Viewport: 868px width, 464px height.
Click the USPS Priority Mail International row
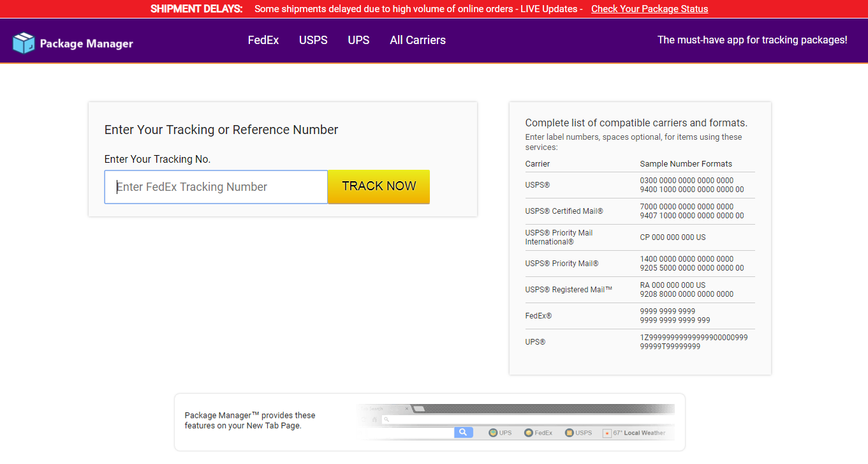coord(640,237)
